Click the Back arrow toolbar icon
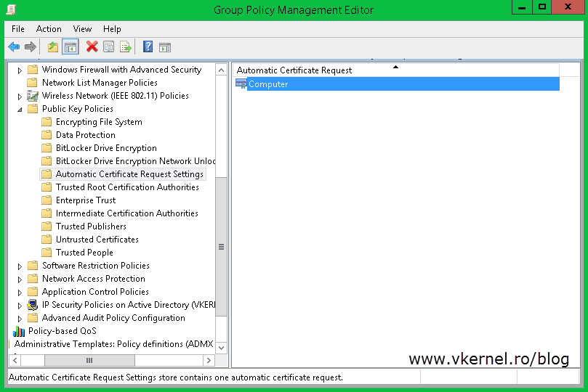This screenshot has width=588, height=392. (x=14, y=46)
